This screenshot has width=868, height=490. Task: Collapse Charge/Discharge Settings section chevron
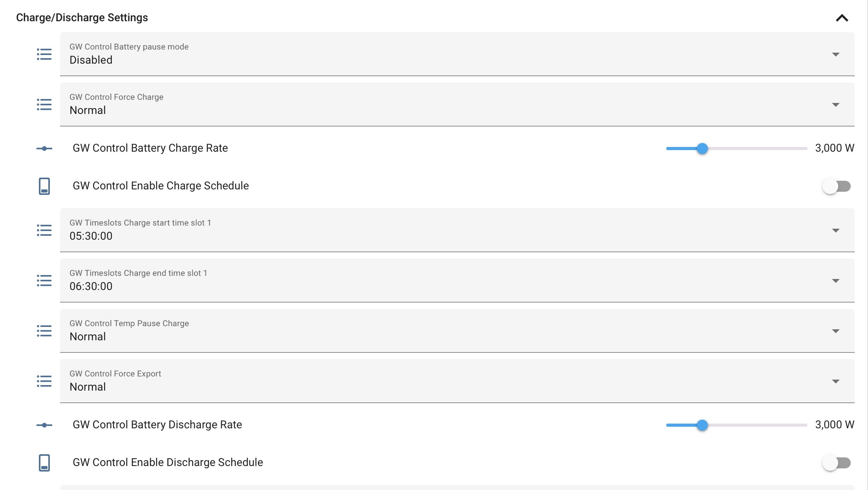(842, 18)
